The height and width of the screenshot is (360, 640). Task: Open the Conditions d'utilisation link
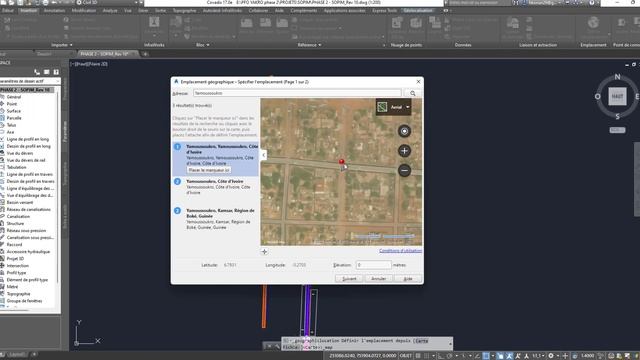(400, 251)
